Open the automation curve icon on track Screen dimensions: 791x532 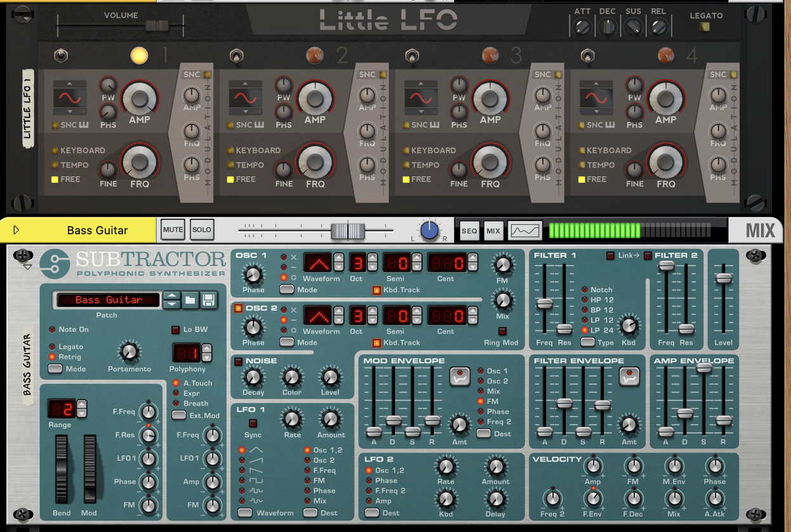(x=524, y=230)
